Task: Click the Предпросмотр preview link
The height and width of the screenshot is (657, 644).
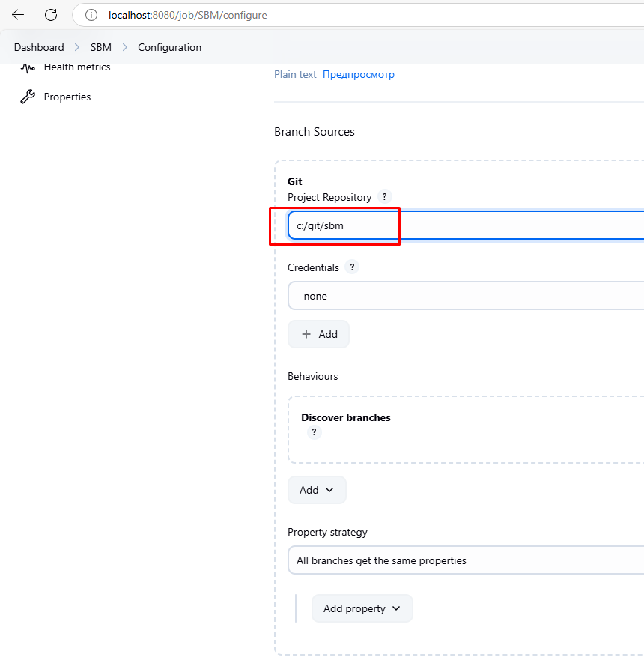Action: point(358,74)
